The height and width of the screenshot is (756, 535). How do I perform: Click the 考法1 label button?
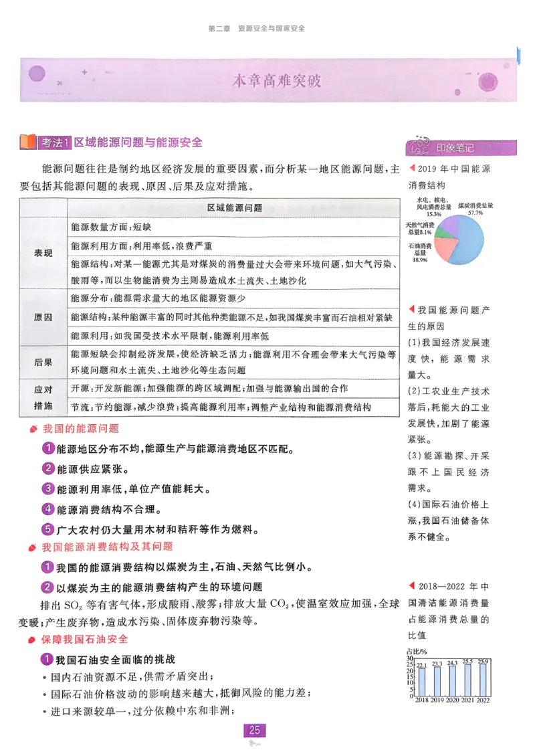[x=53, y=142]
